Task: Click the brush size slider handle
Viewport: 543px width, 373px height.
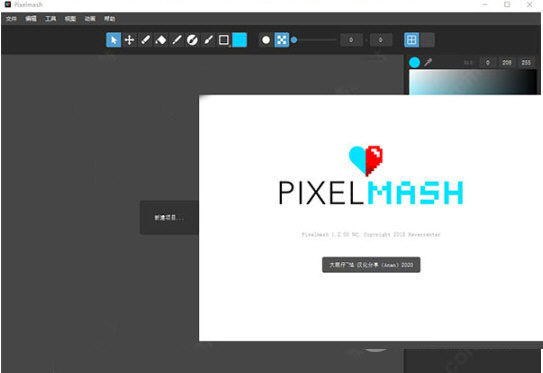Action: click(294, 40)
